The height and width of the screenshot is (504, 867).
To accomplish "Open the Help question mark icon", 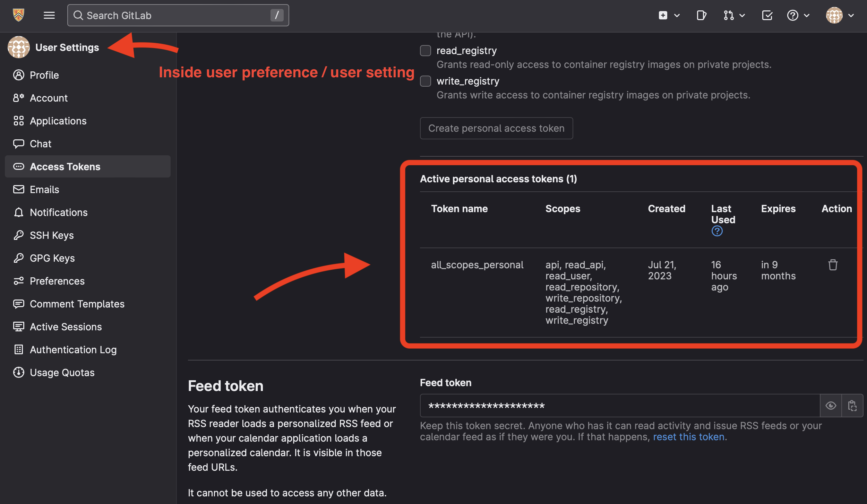I will point(792,15).
